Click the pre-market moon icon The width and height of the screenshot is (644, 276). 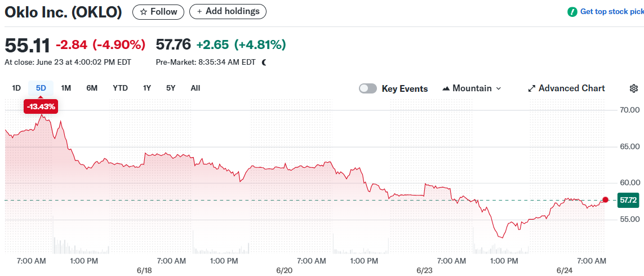click(x=264, y=62)
